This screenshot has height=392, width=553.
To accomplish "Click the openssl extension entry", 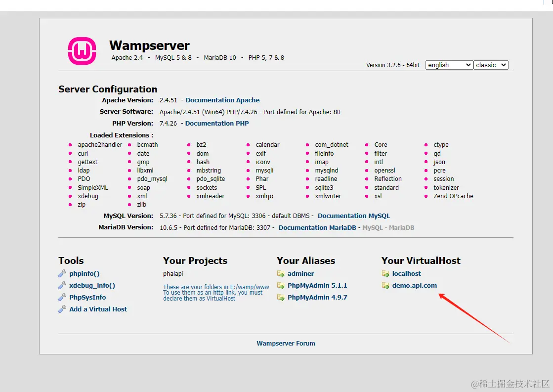I will 385,171.
